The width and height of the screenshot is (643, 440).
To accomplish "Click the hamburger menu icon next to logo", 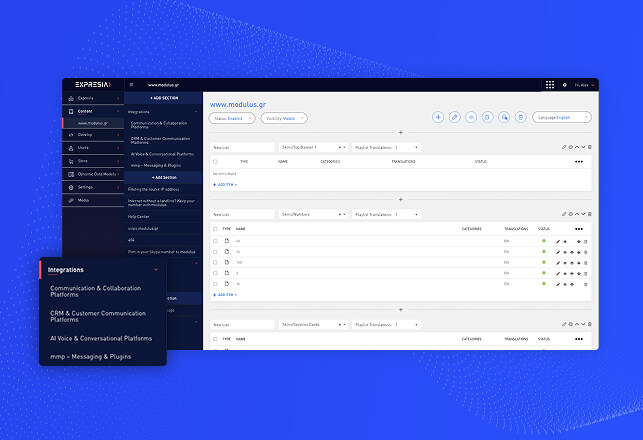I will pos(131,85).
